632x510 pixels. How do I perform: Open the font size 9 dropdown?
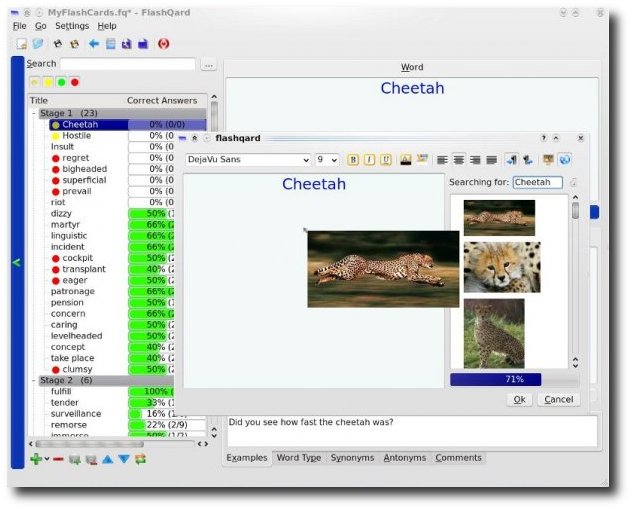[326, 160]
